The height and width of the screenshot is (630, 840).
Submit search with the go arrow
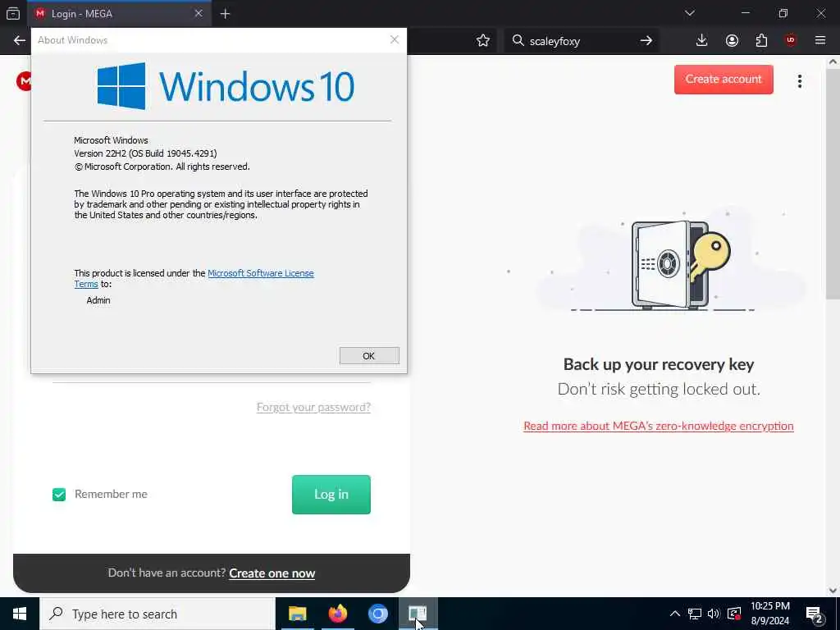(646, 41)
